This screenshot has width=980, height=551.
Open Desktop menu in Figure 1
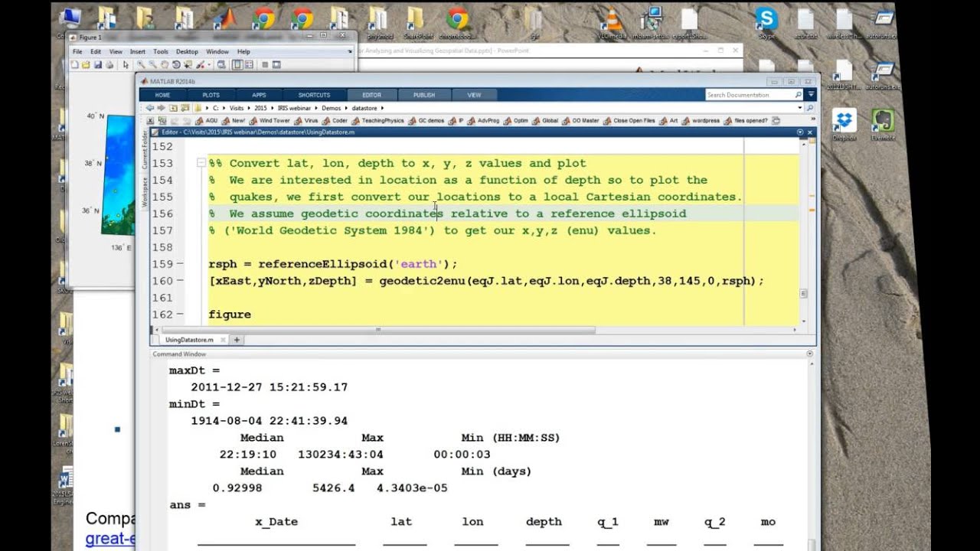[187, 52]
